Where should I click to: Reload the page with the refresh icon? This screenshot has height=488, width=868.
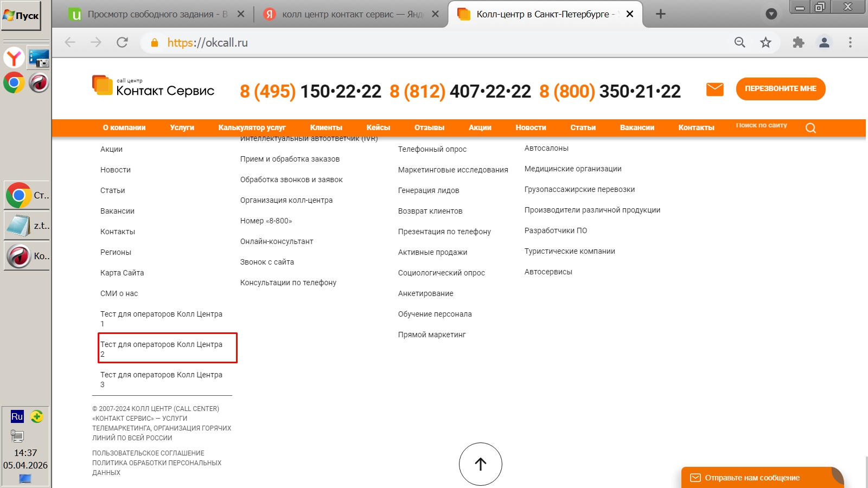(122, 42)
